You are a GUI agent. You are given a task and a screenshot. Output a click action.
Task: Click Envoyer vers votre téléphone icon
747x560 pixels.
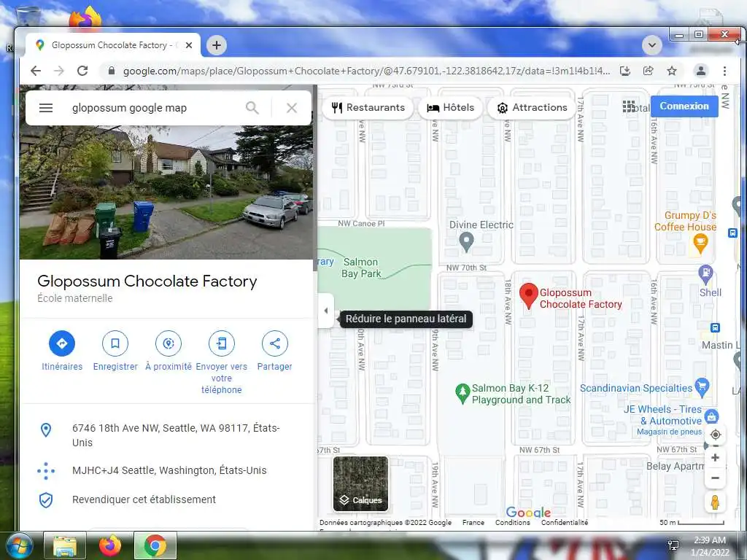(222, 343)
